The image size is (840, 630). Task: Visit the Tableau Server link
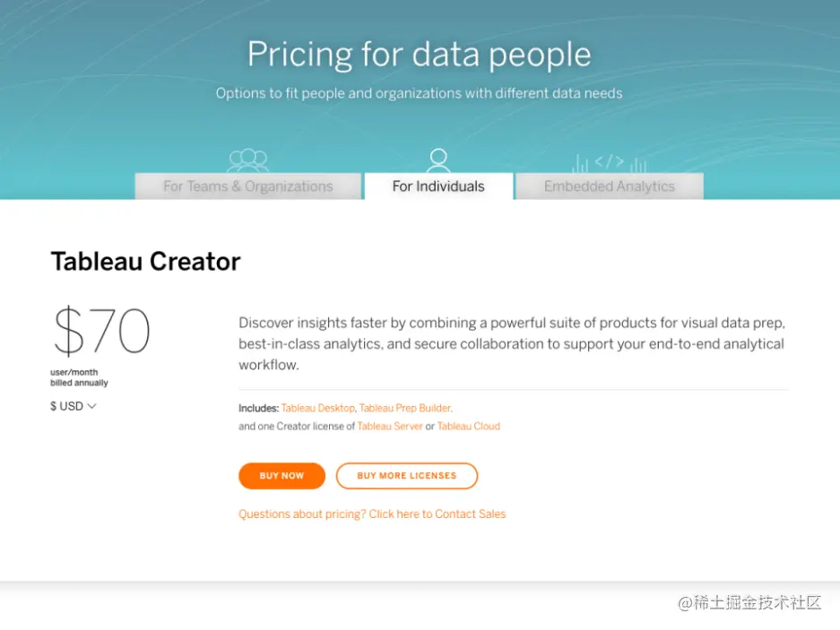[390, 427]
